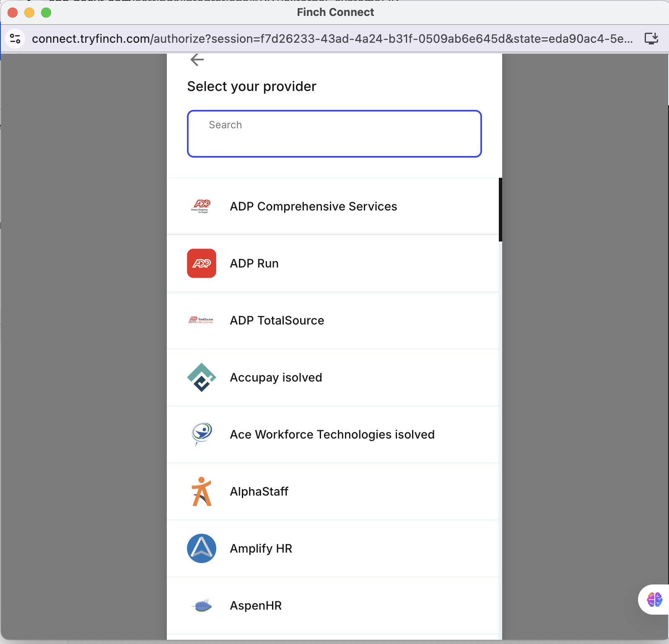The image size is (669, 644).
Task: Focus the provider Search field
Action: (x=334, y=134)
